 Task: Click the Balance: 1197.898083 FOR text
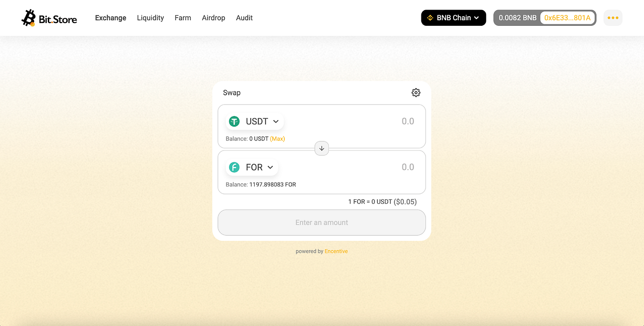261,185
